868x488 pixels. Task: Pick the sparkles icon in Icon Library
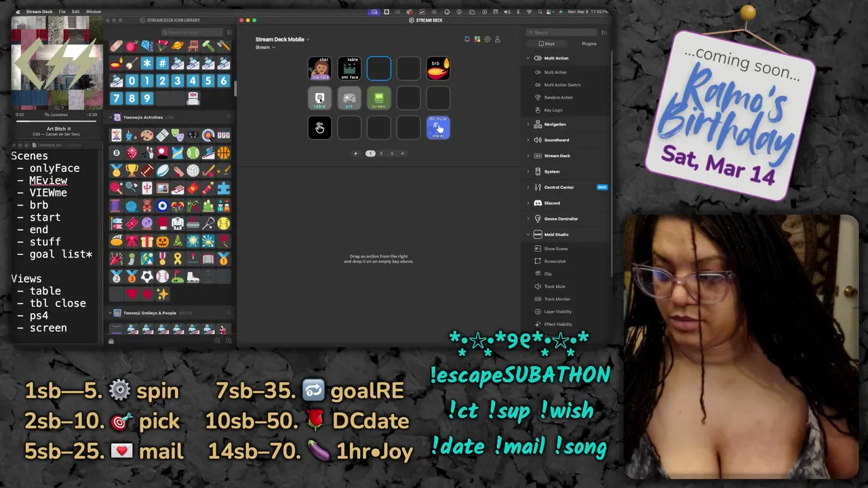click(x=162, y=294)
